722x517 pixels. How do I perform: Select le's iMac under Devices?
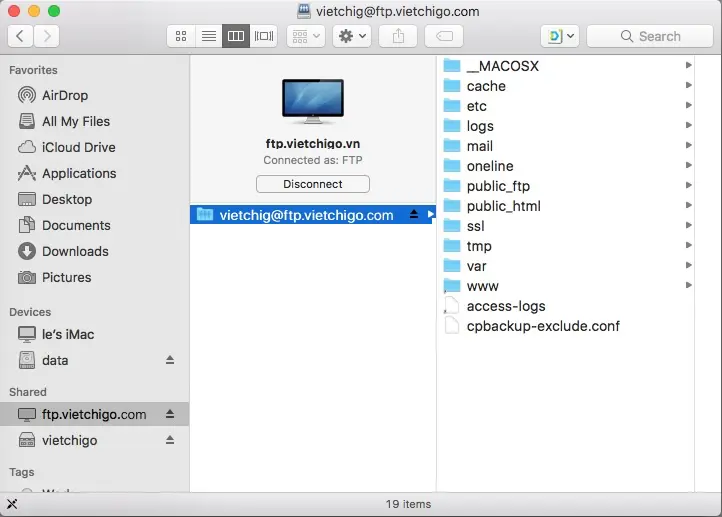pos(94,334)
